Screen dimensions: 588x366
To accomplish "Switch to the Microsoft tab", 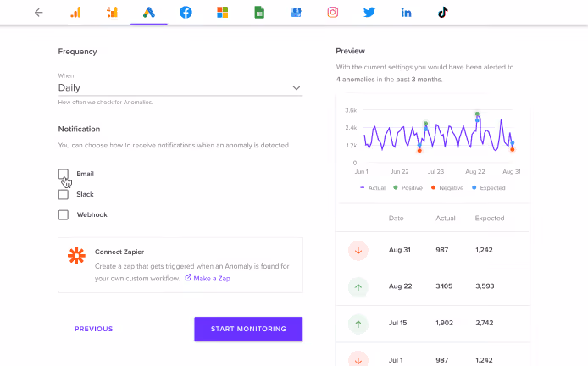I will tap(222, 13).
